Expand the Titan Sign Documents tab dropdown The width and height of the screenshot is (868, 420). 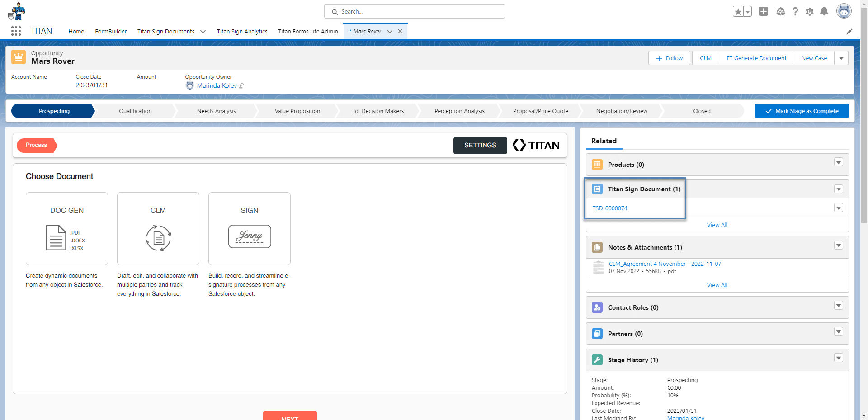[x=202, y=31]
